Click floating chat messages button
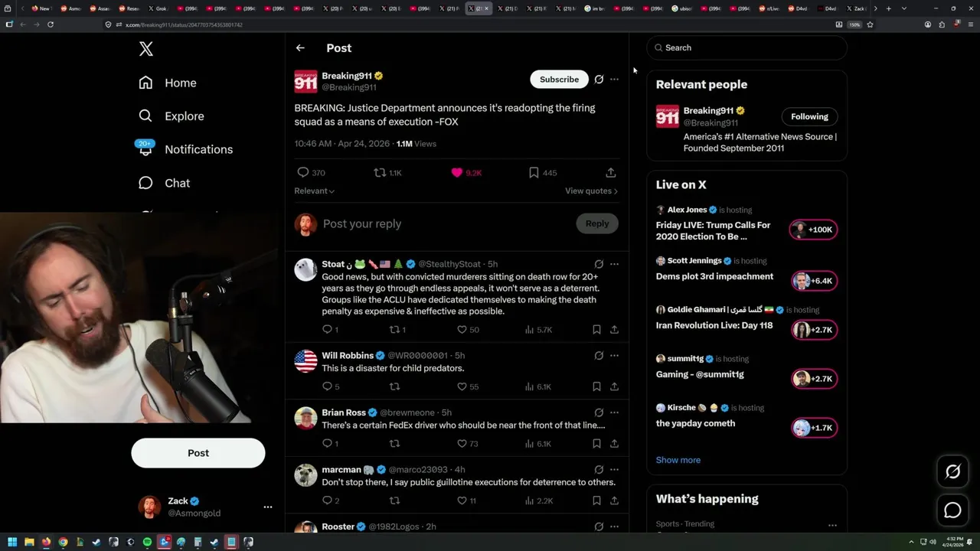The width and height of the screenshot is (980, 551). pyautogui.click(x=952, y=510)
